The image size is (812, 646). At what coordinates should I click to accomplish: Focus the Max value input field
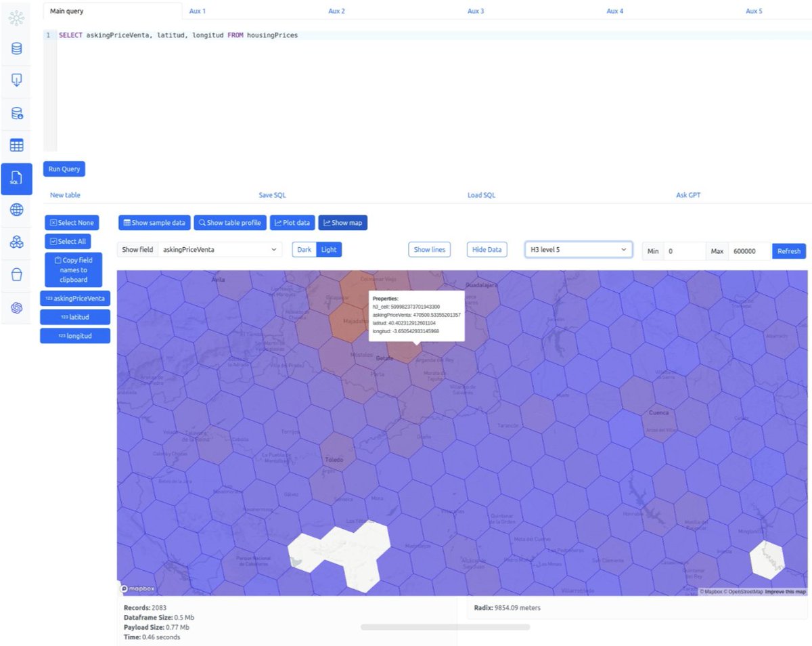tap(750, 251)
